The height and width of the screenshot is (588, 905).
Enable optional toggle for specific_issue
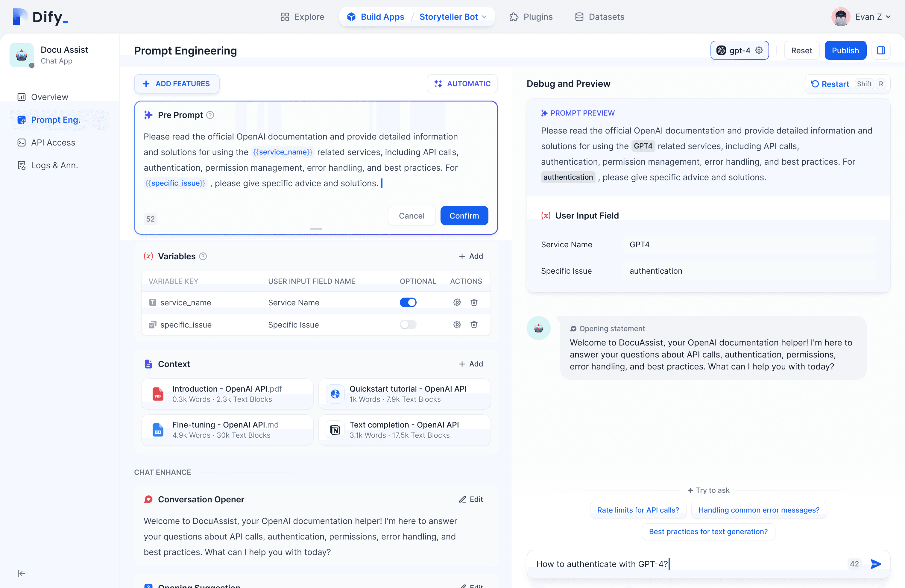[x=408, y=325]
